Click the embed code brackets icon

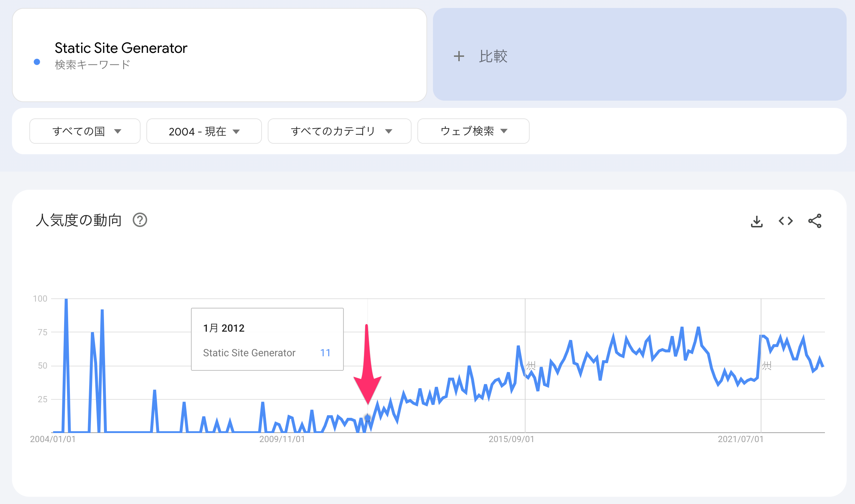(785, 221)
